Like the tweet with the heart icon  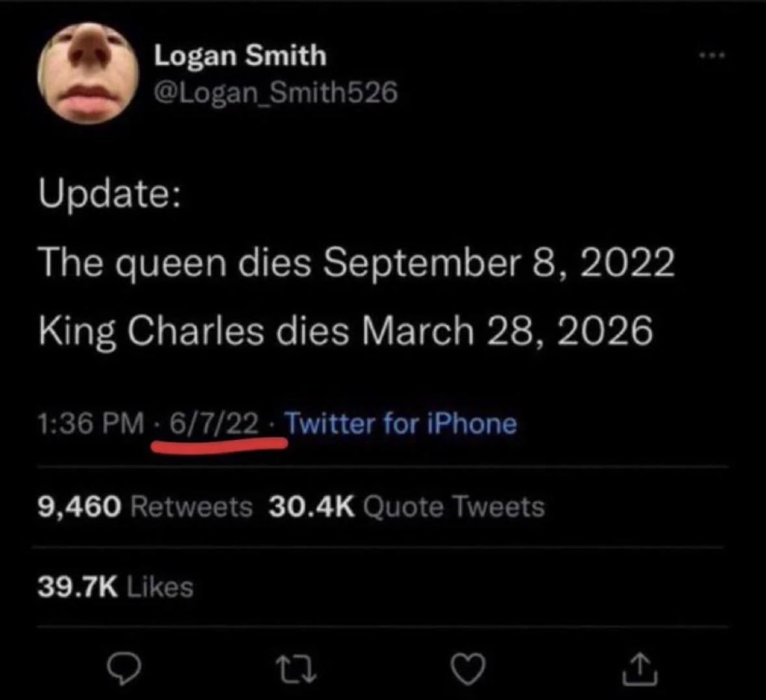[466, 670]
